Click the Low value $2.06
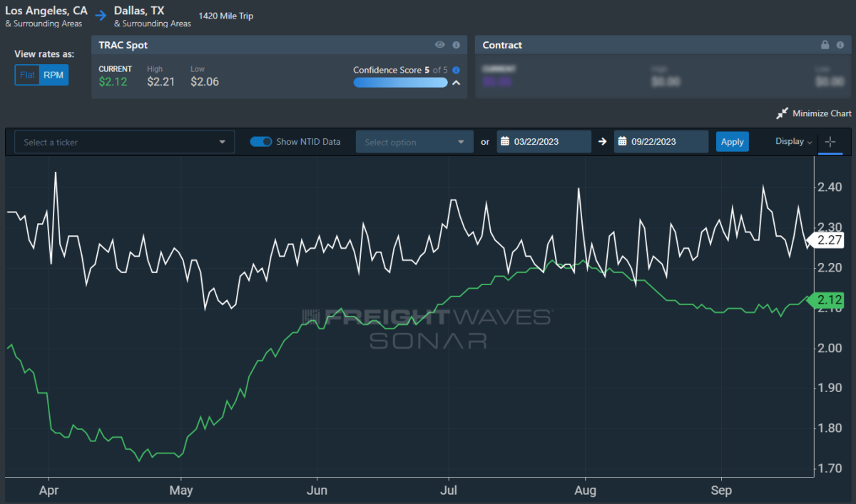856x504 pixels. point(205,82)
